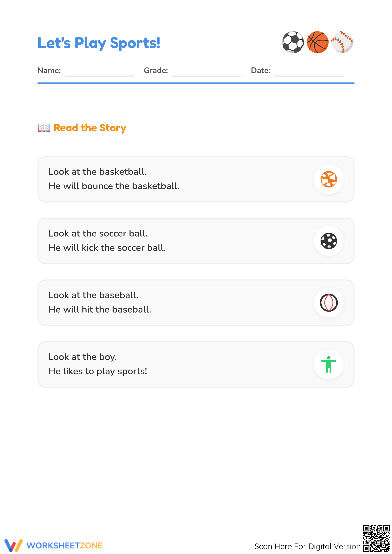392x554 pixels.
Task: Click the black soccer ball icon in card
Action: (x=329, y=241)
